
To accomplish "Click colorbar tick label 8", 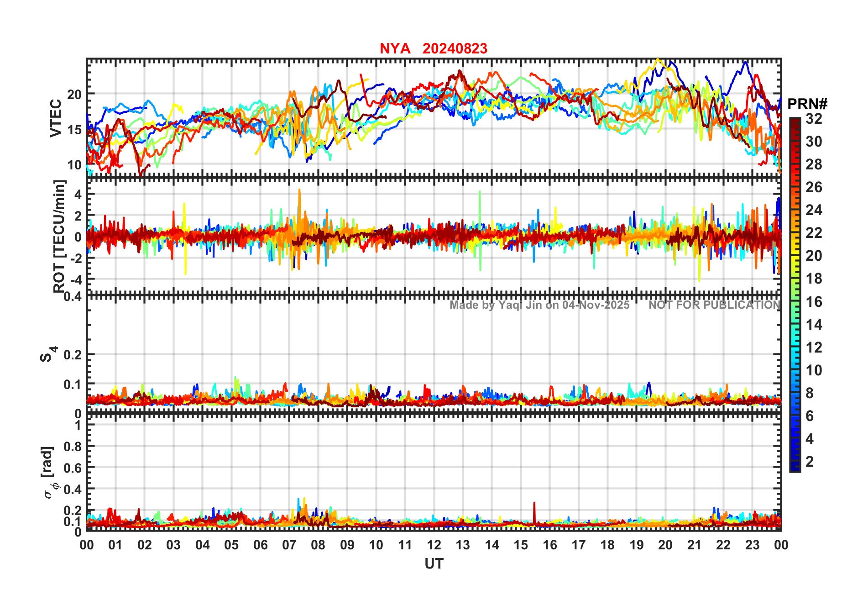I will (810, 393).
